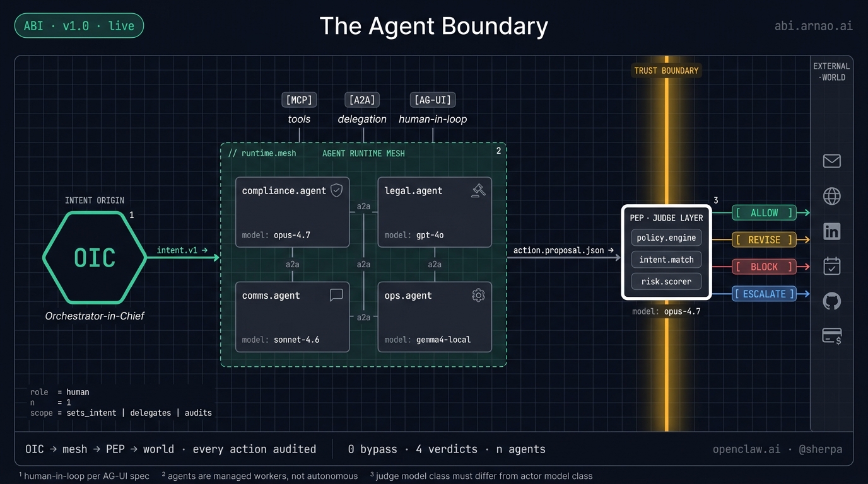Image resolution: width=868 pixels, height=484 pixels.
Task: Click the calendar check icon
Action: coord(831,266)
